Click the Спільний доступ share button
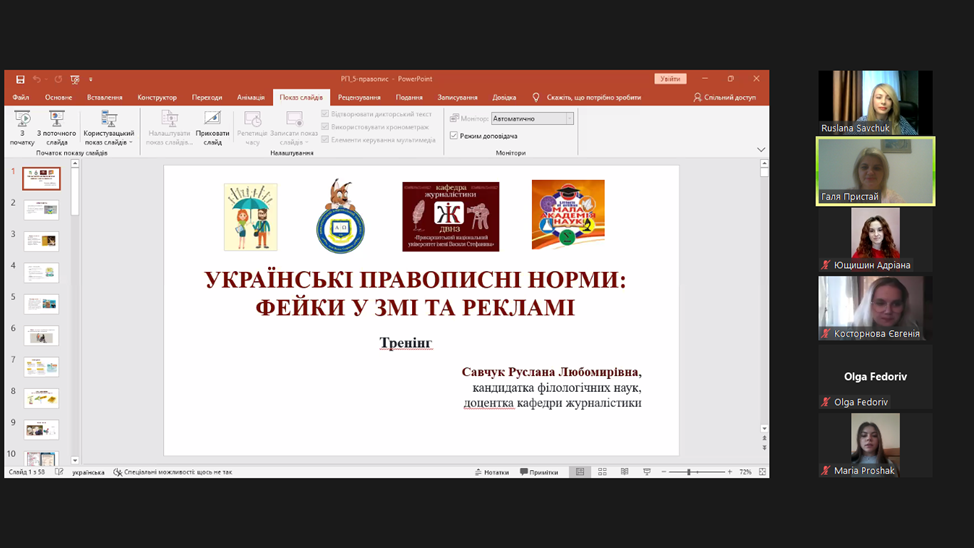974x548 pixels. coord(725,98)
